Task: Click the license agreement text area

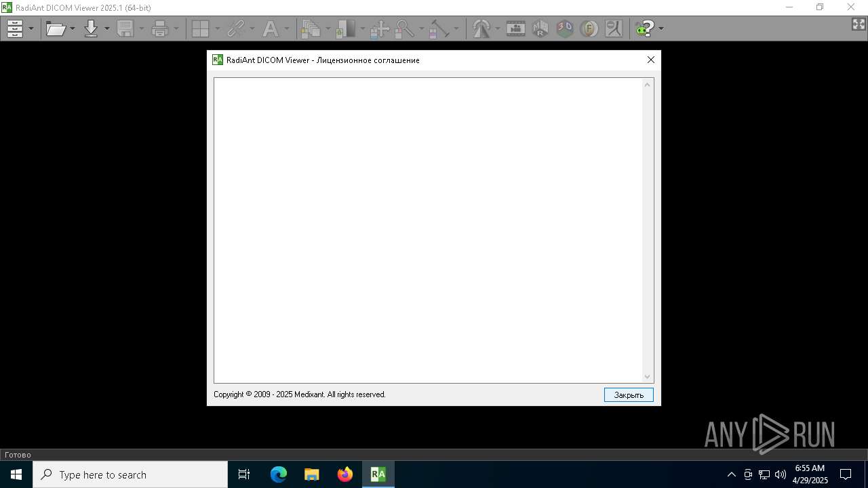Action: 428,230
